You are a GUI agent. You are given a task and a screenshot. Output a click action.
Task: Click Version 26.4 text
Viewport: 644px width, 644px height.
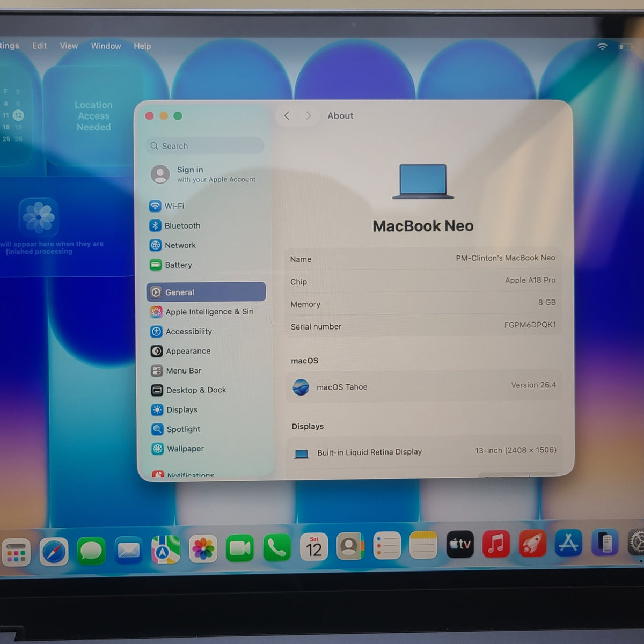click(x=533, y=385)
